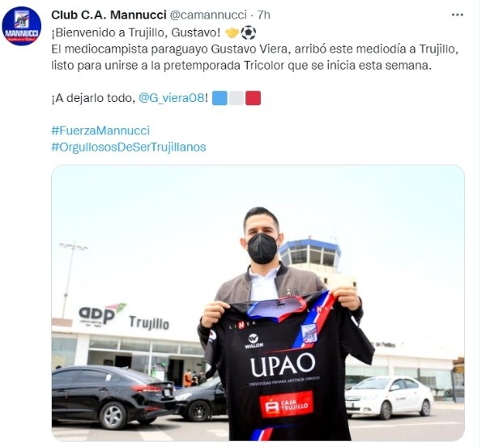Click the ADP Trujillo airport sign
The width and height of the screenshot is (486, 448).
124,317
